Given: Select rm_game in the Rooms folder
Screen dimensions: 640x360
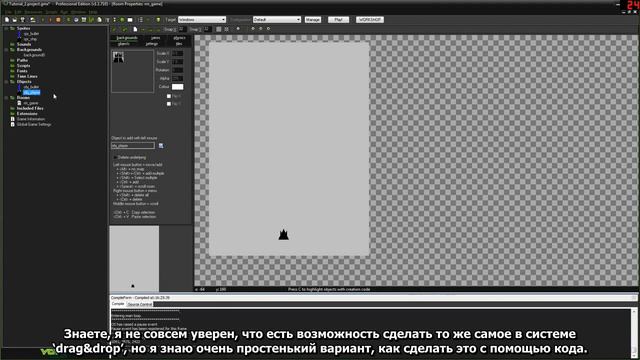Looking at the screenshot, I should coord(31,103).
